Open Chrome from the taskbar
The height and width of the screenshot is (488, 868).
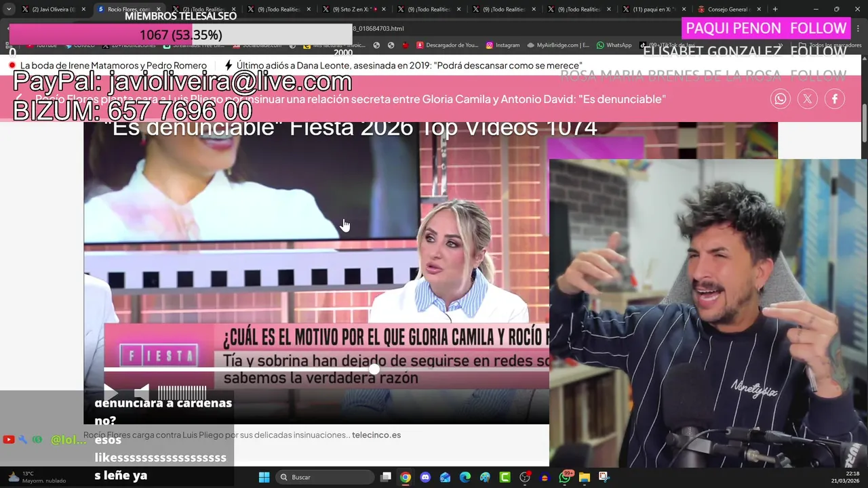tap(406, 477)
